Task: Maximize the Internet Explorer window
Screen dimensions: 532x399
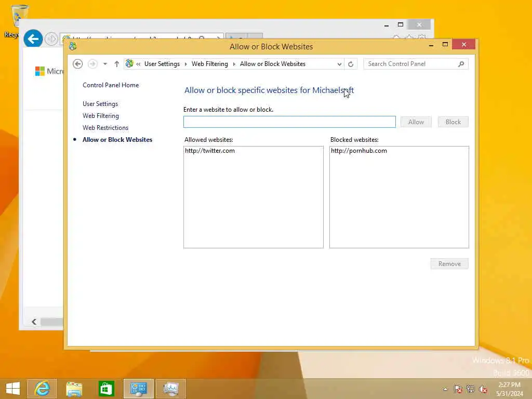Action: pyautogui.click(x=401, y=25)
